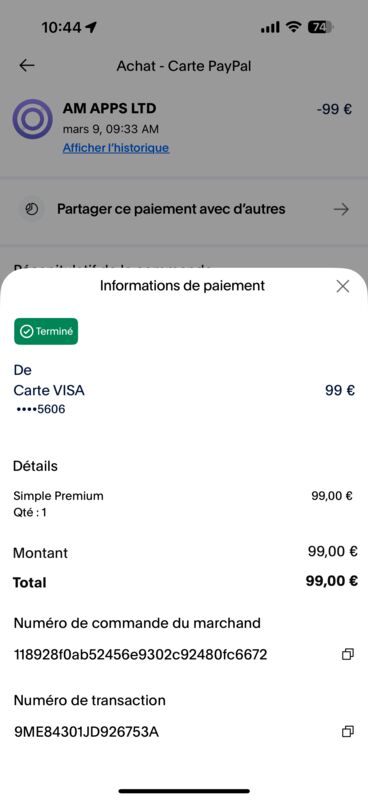
Task: Tap the split payment pie icon
Action: 32,210
